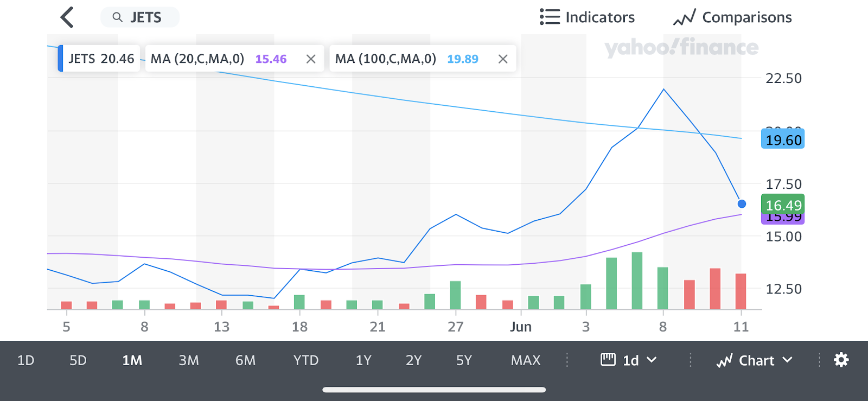Select the MA (20,C,MA,0) indicator label
The image size is (868, 401).
pyautogui.click(x=197, y=59)
